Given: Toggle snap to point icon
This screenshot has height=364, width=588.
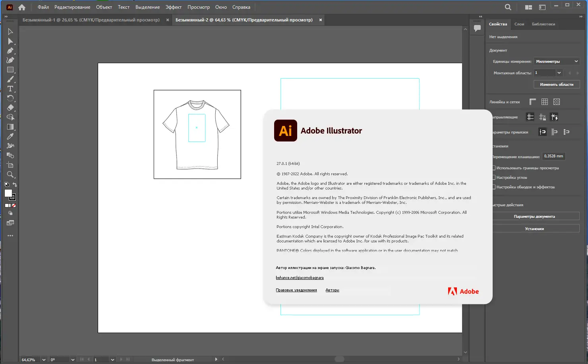Looking at the screenshot, I should coord(542,132).
